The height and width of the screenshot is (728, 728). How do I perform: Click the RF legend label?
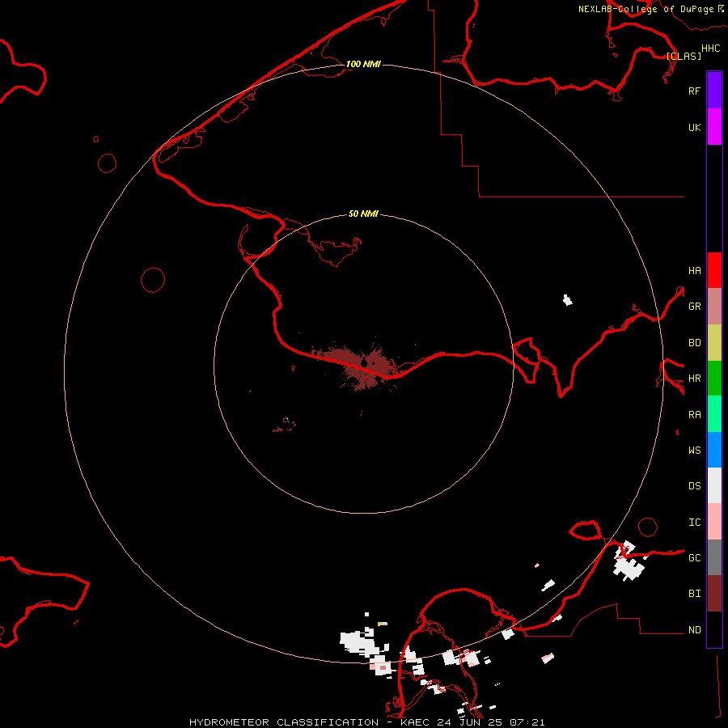click(694, 91)
